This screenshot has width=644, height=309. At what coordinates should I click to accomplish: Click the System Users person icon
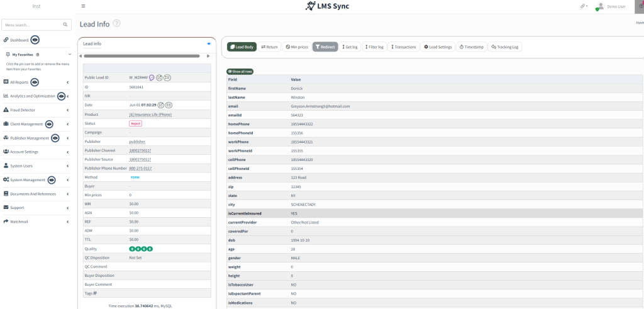click(x=6, y=166)
